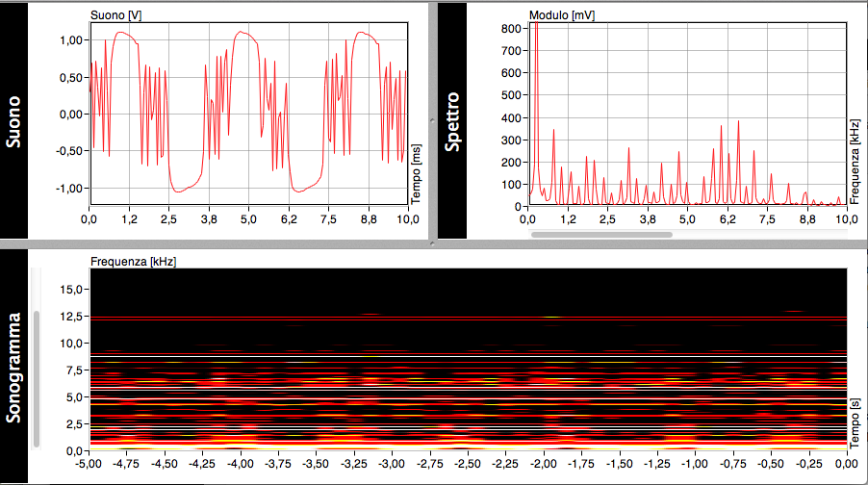Click the 5,0 tick on Suono time axis
The height and width of the screenshot is (485, 868).
pos(248,219)
